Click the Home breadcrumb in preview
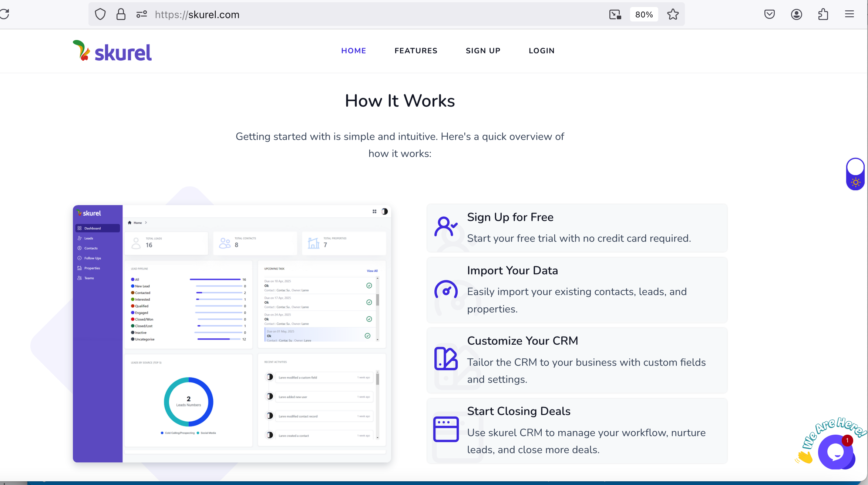Image resolution: width=868 pixels, height=485 pixels. [138, 223]
